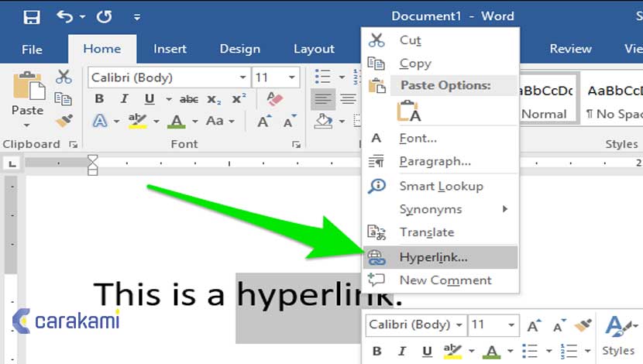Toggle Italic on the mini toolbar
This screenshot has width=643, height=364.
click(x=402, y=351)
